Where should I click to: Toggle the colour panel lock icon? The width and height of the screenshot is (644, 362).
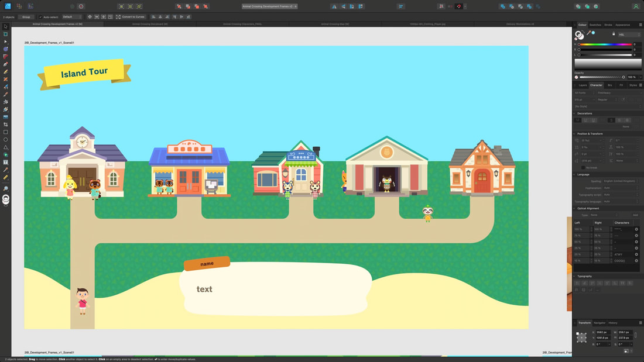point(614,34)
